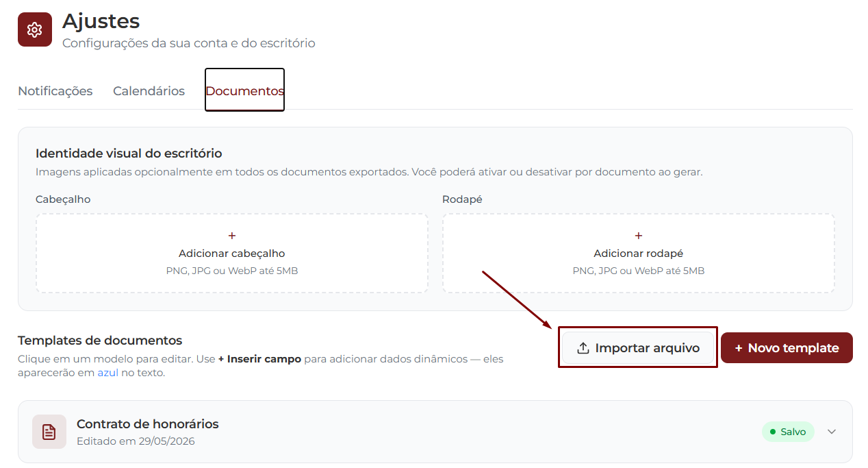The height and width of the screenshot is (468, 868).
Task: Click the document icon of Contrato de honorários
Action: [x=49, y=432]
